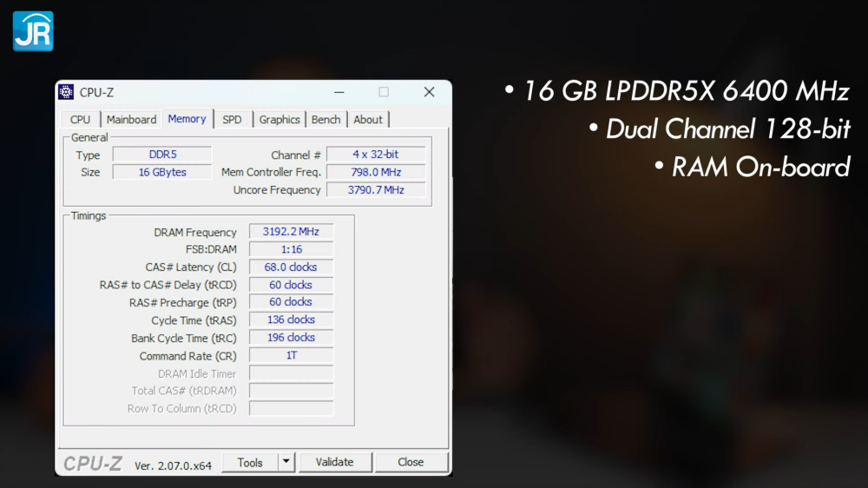Click the CPU-Z window title text
This screenshot has height=488, width=868.
pyautogui.click(x=96, y=93)
